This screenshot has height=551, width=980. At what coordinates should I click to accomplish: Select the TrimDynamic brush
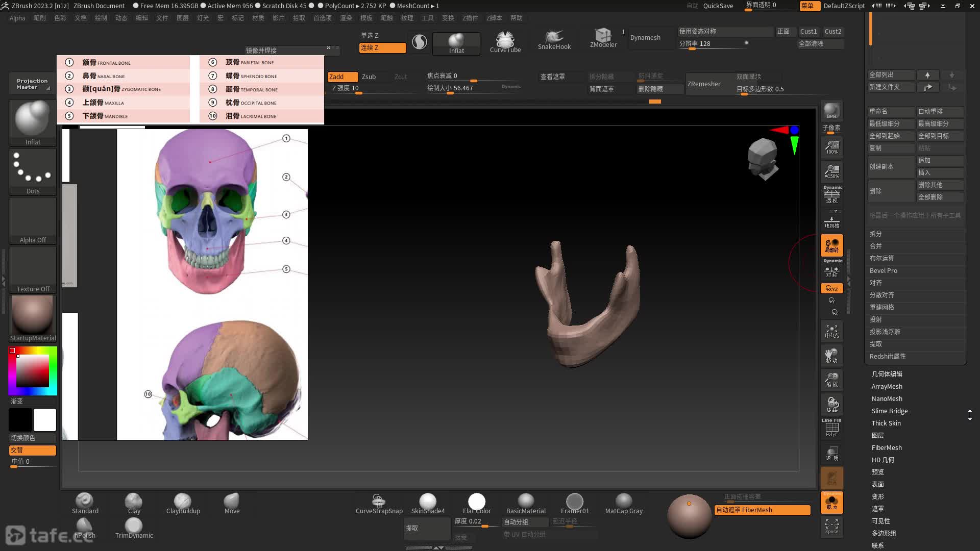click(134, 529)
